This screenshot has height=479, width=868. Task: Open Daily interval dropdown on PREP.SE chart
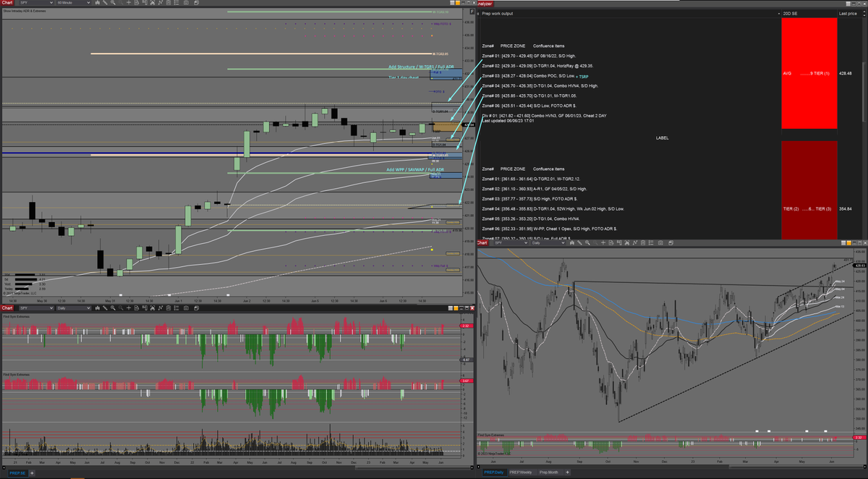(x=74, y=308)
